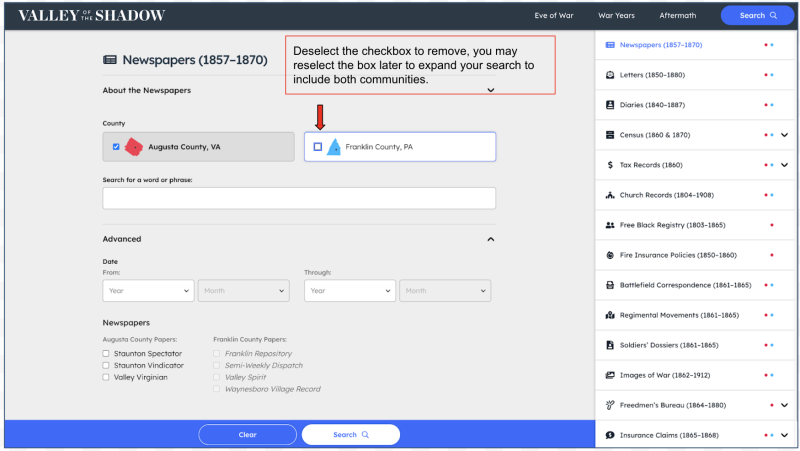
Task: Open the From Month dropdown
Action: click(243, 291)
